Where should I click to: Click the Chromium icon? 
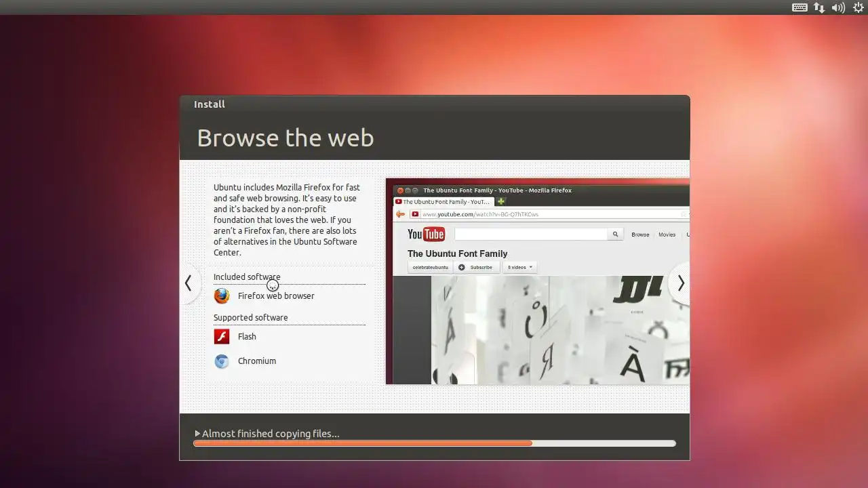pyautogui.click(x=222, y=361)
